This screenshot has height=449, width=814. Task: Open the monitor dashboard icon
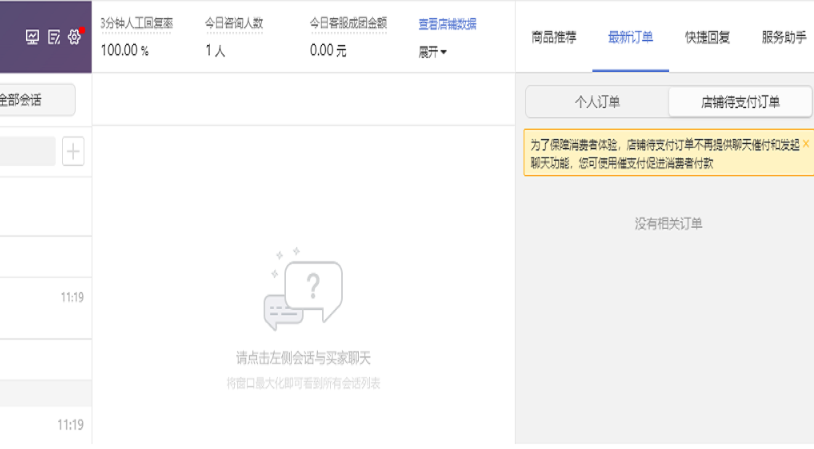[32, 37]
